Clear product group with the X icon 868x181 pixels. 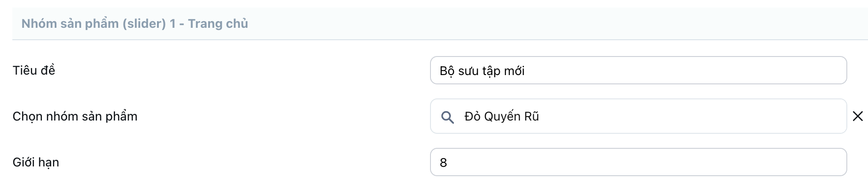coord(857,116)
